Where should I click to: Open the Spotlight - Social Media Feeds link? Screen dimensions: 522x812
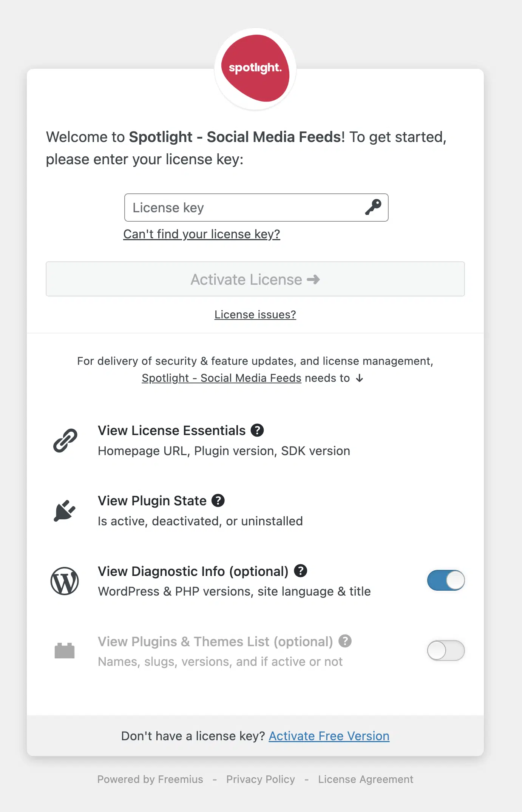click(221, 378)
